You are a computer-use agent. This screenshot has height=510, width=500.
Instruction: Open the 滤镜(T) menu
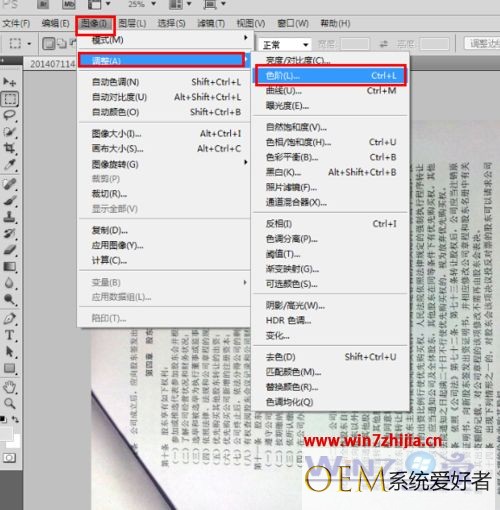coord(211,23)
